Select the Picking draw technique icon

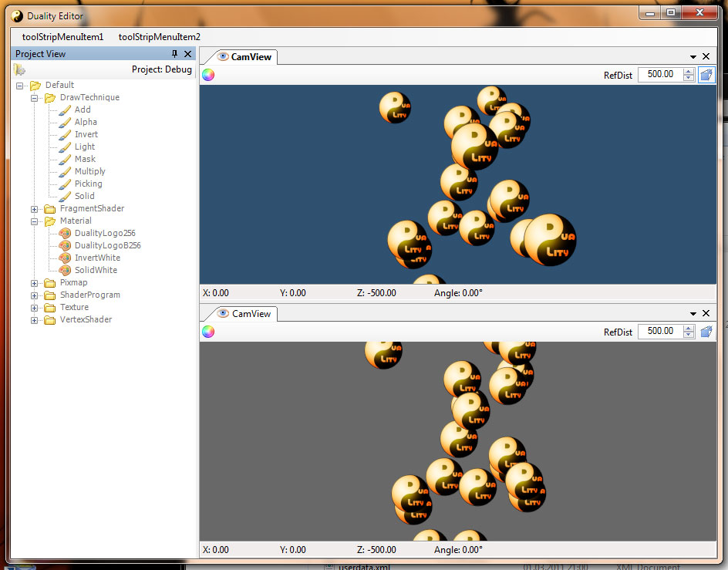click(65, 184)
